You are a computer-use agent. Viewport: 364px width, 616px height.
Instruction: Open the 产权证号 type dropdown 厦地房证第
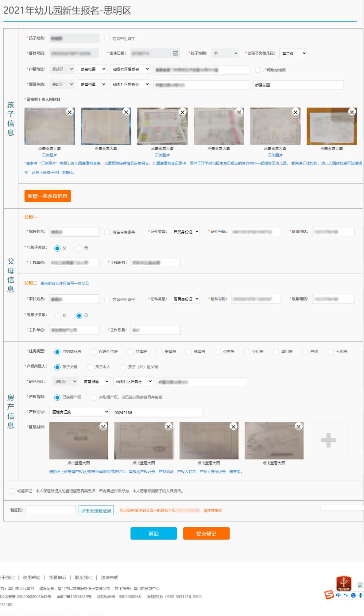pyautogui.click(x=80, y=412)
